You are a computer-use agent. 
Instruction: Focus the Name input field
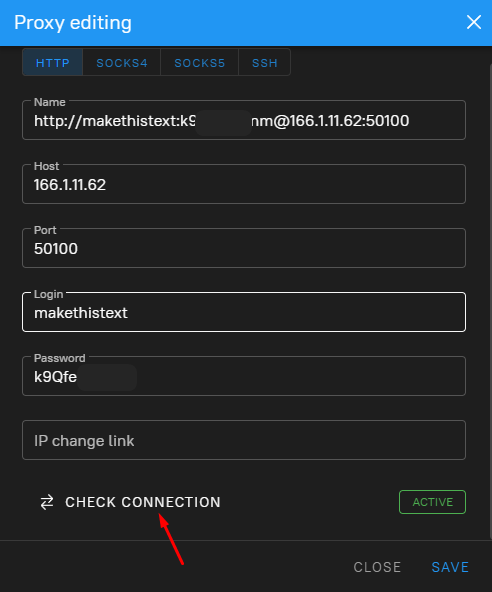point(244,120)
